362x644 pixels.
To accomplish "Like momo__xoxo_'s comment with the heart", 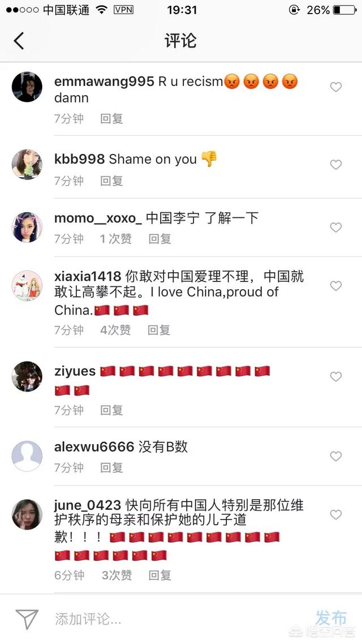I will pyautogui.click(x=336, y=227).
